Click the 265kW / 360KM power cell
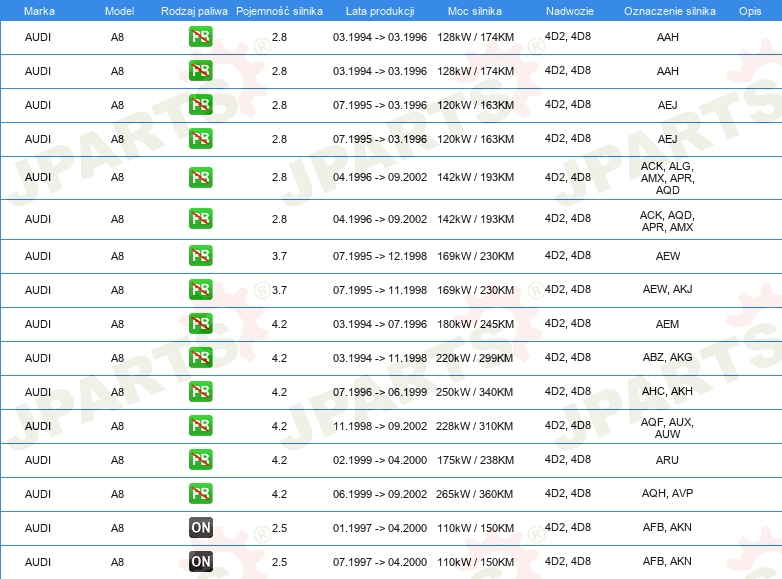Image resolution: width=782 pixels, height=579 pixels. [476, 494]
